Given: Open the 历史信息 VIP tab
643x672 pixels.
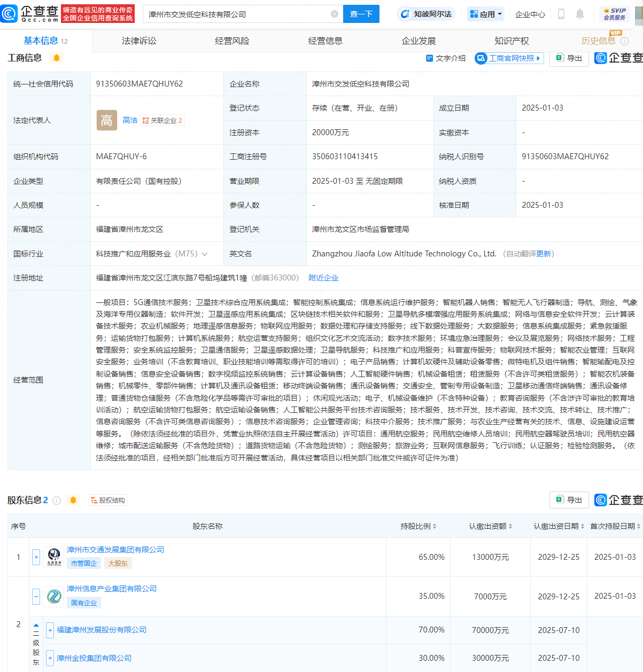Looking at the screenshot, I should (x=598, y=41).
